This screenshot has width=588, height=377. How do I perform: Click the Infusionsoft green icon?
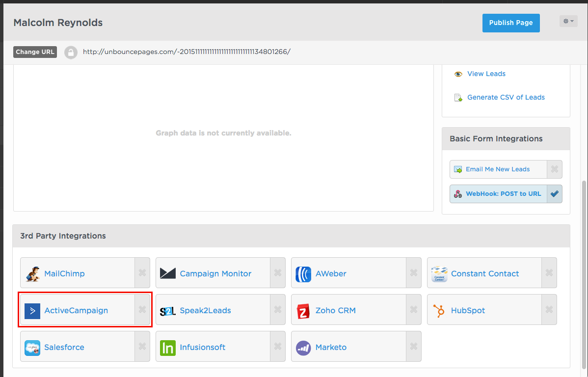click(168, 348)
